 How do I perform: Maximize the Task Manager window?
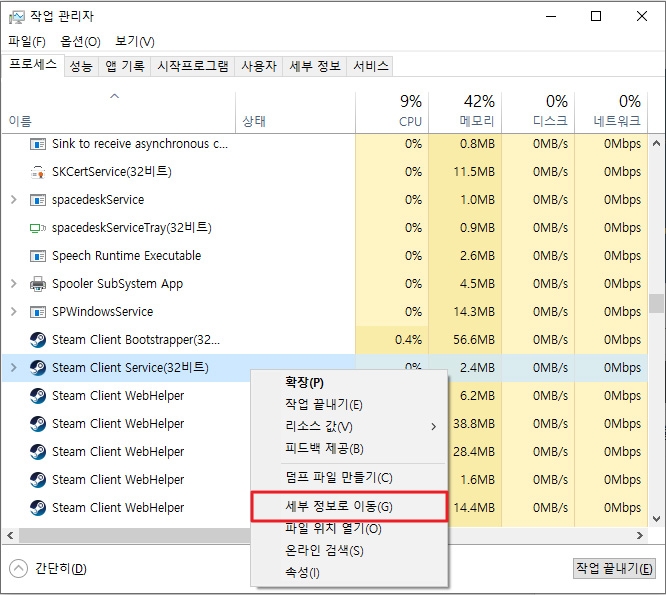pos(596,16)
